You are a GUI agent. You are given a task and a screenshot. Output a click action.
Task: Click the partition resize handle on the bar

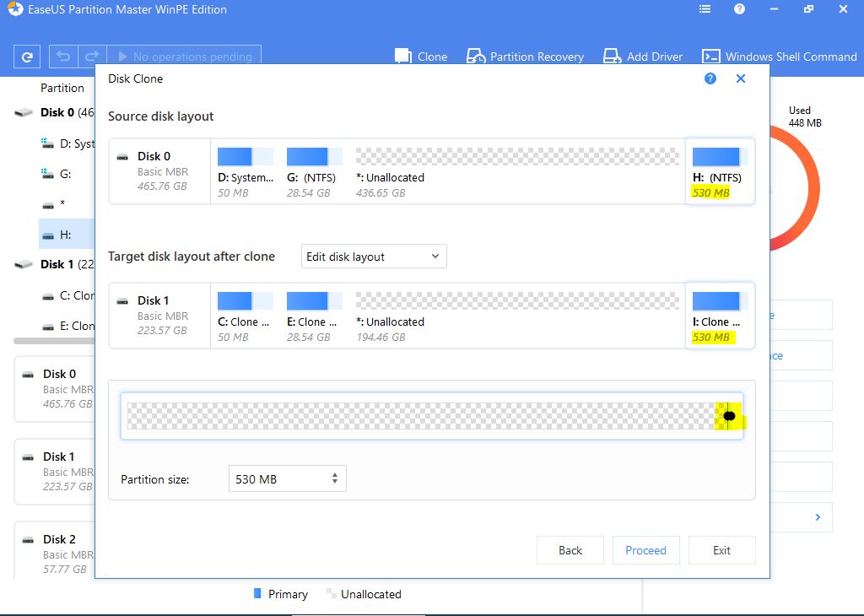tap(729, 416)
